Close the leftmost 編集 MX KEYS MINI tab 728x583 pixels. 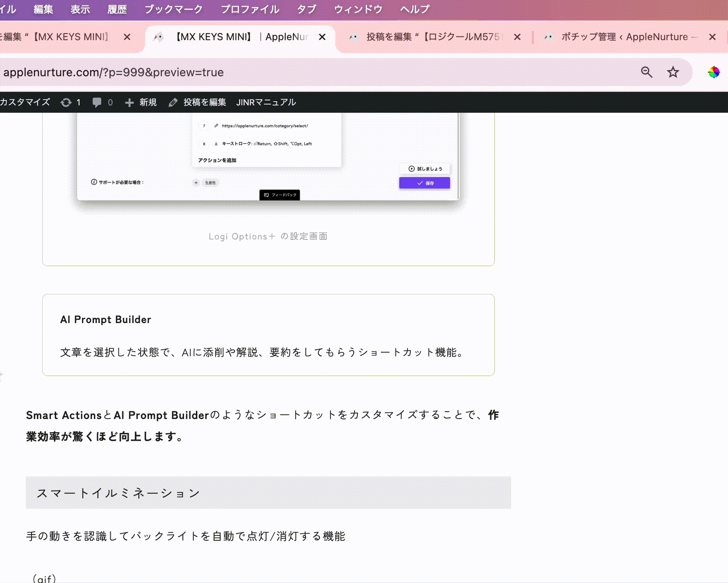(127, 37)
